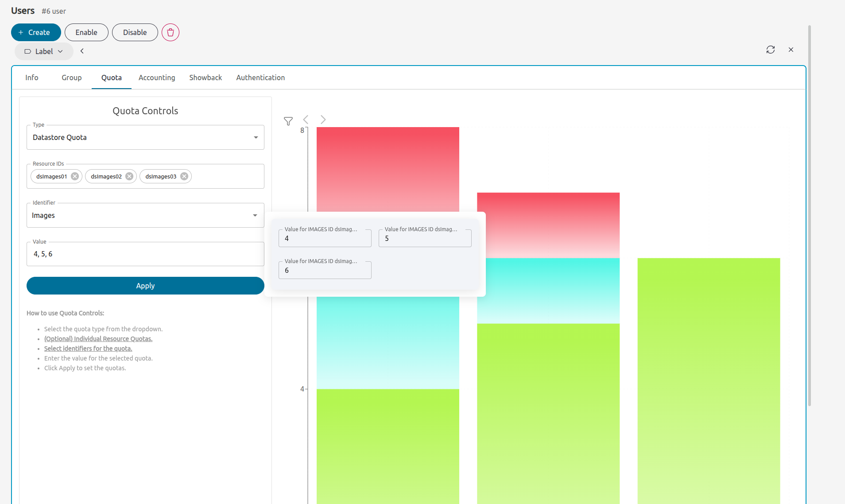Open the Showback tab
The width and height of the screenshot is (845, 504).
205,78
